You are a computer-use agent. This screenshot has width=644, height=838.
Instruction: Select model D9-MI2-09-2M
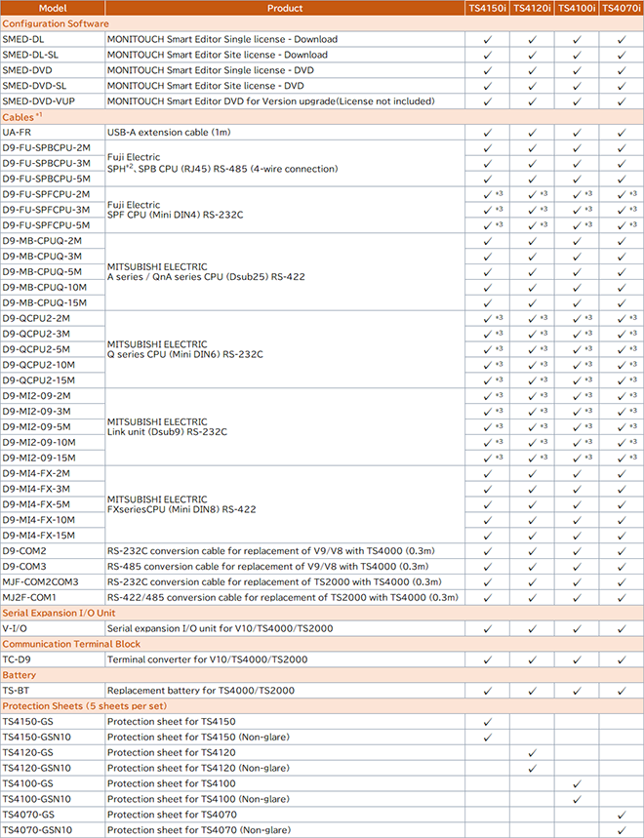(36, 395)
